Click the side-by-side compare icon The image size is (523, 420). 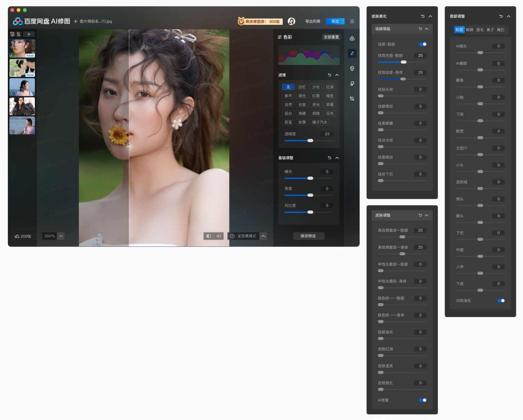219,236
